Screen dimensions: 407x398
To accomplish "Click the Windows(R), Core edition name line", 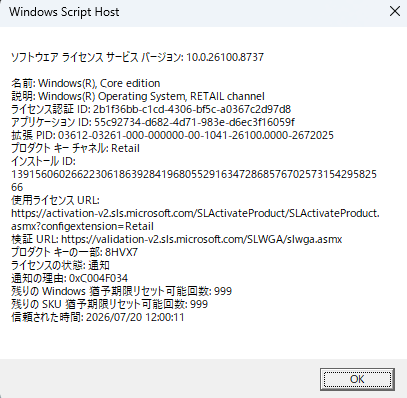I will point(86,83).
